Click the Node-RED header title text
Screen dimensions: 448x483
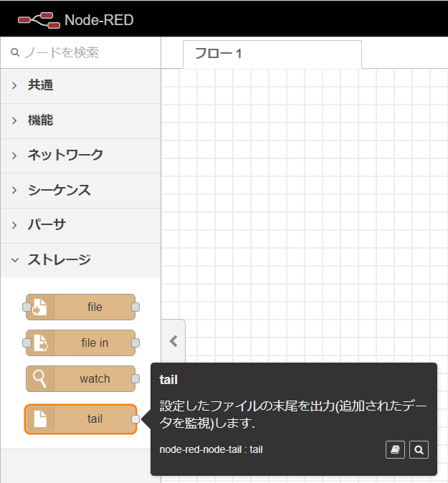(x=99, y=20)
